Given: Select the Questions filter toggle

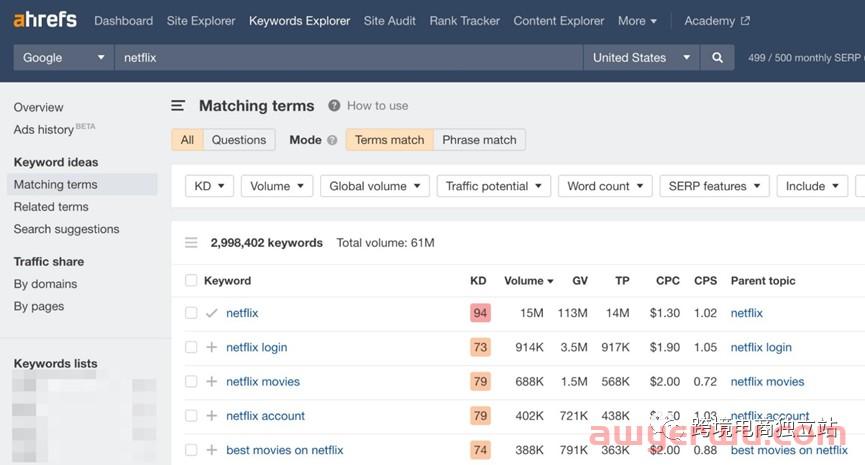Looking at the screenshot, I should click(239, 140).
